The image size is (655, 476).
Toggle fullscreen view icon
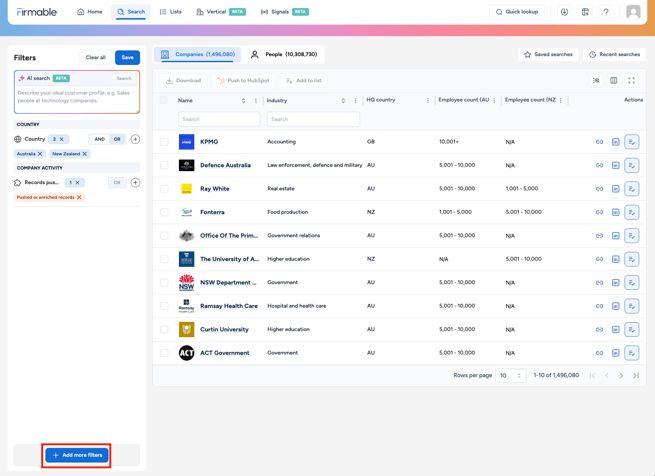click(x=632, y=80)
